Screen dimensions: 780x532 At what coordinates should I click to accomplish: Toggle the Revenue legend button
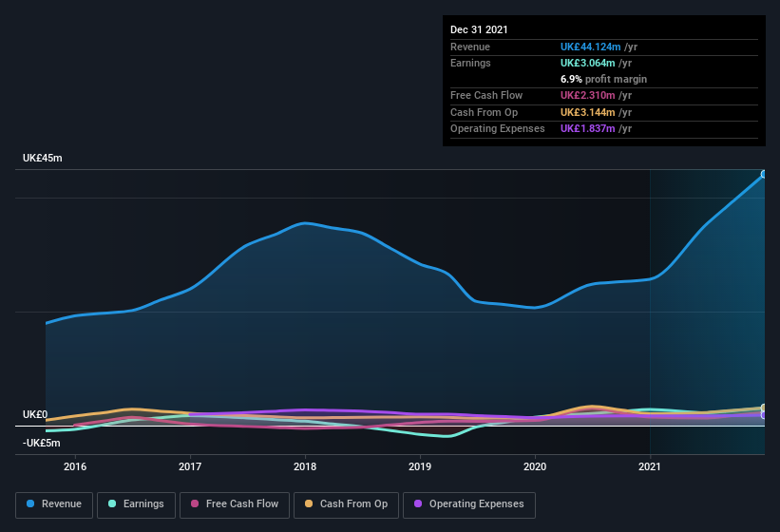point(54,504)
